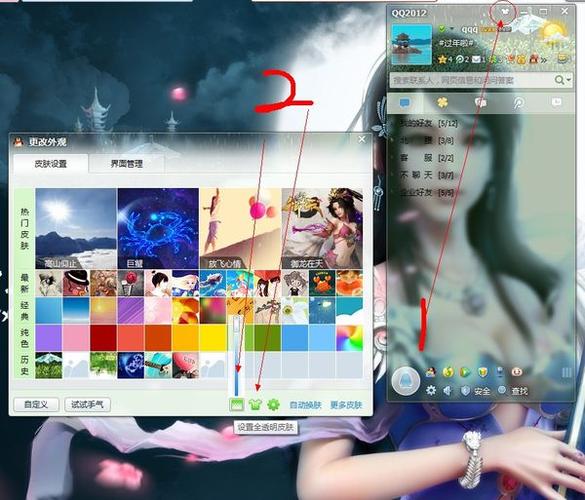This screenshot has height=500, width=585.
Task: Open the app manager bars icon
Action: [566, 372]
